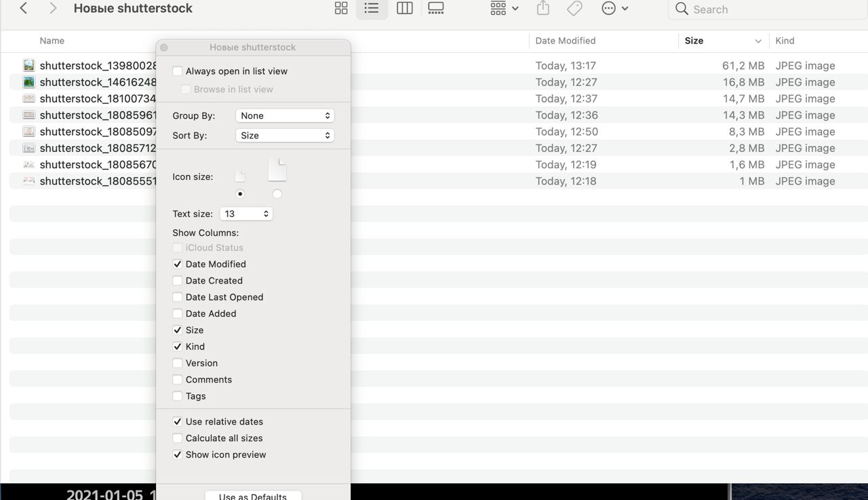Select the Today, 12:19 date cell
Image resolution: width=868 pixels, height=500 pixels.
click(566, 165)
